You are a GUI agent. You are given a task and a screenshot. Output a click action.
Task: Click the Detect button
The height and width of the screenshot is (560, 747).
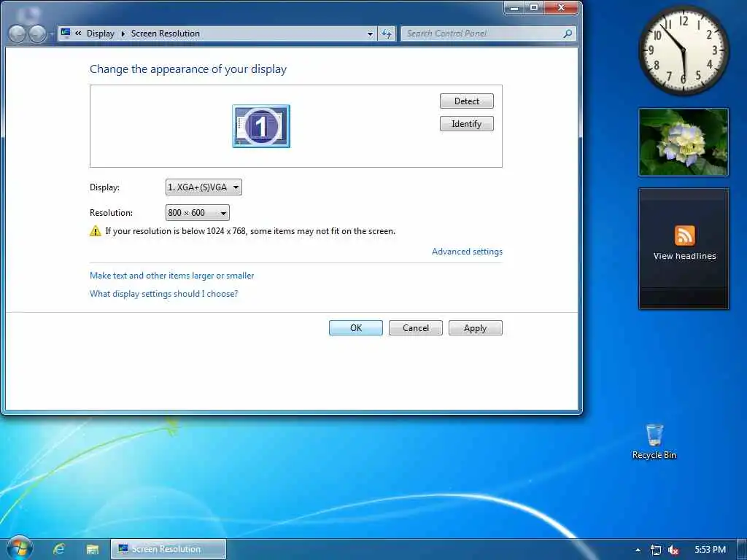tap(466, 101)
